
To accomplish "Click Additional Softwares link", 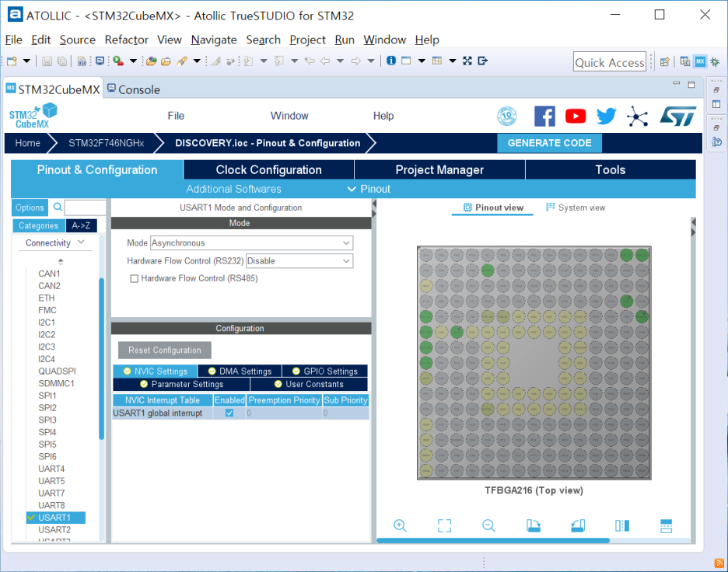I will [233, 189].
